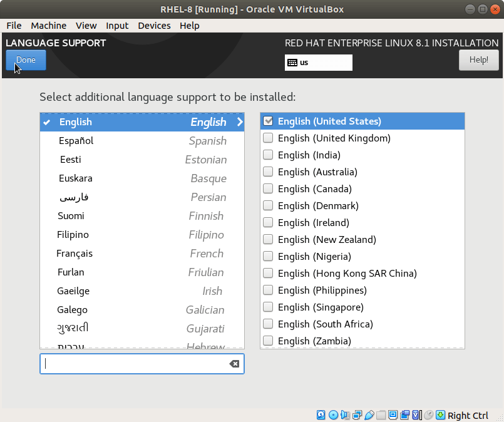Viewport: 504px width, 422px height.
Task: Click the USB devices status icon
Action: (x=369, y=415)
